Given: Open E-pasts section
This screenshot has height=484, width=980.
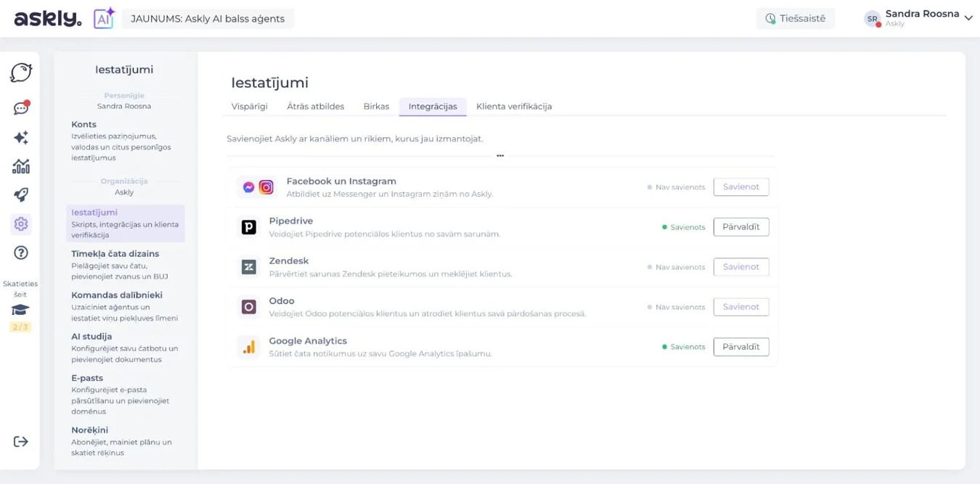Looking at the screenshot, I should 125,394.
